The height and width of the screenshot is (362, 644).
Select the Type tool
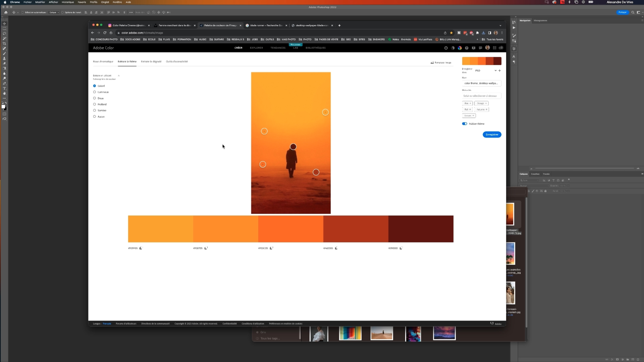point(4,88)
